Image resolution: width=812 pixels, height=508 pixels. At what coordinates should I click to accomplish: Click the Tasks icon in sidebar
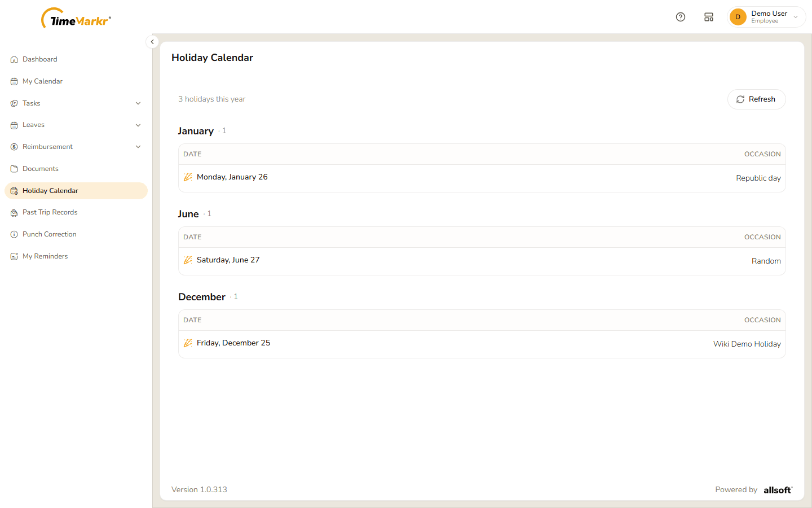tap(14, 103)
